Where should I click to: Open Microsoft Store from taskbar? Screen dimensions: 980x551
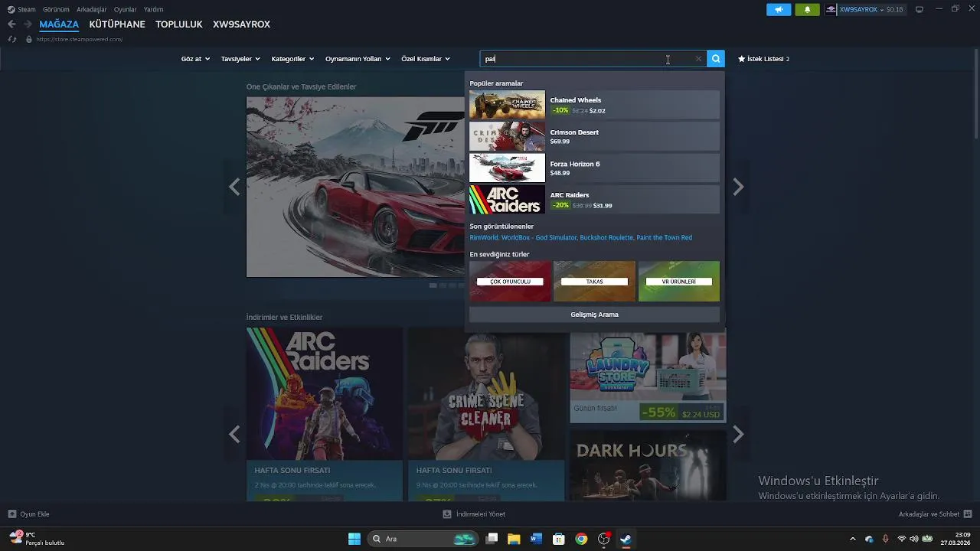click(559, 539)
